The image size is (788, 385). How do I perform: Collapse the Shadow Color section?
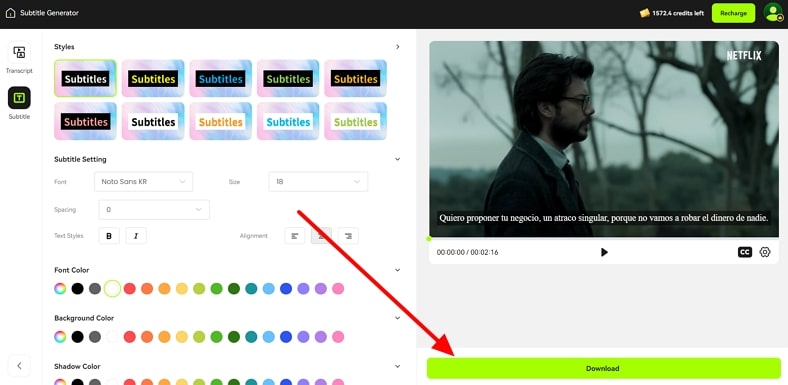coord(398,366)
